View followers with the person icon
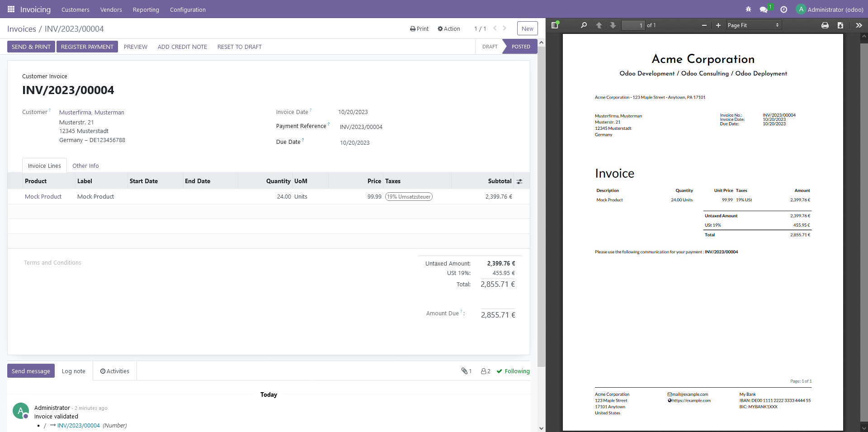 [x=483, y=371]
